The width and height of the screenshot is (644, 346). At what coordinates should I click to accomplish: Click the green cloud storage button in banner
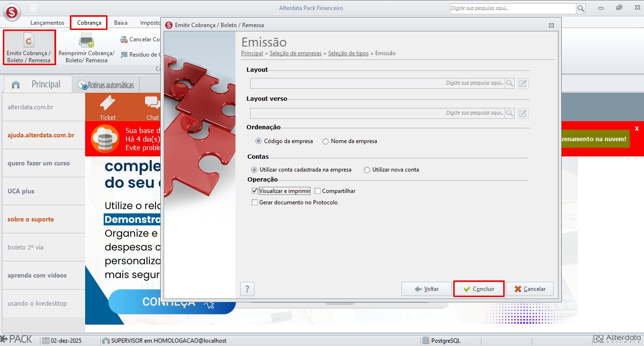[595, 139]
